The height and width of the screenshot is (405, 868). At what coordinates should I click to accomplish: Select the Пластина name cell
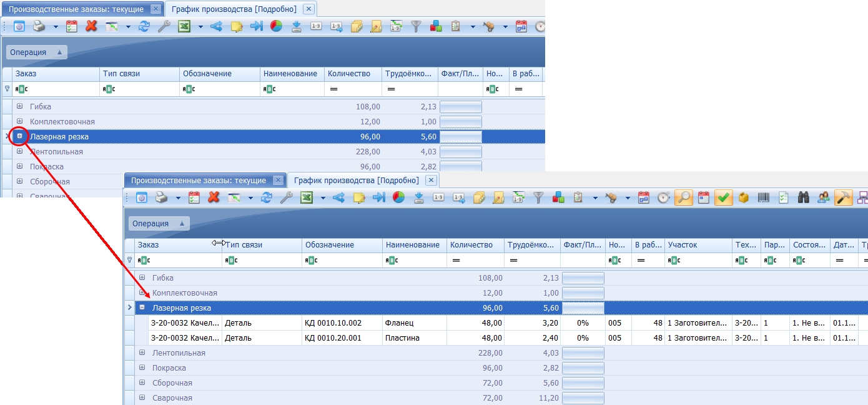click(415, 338)
